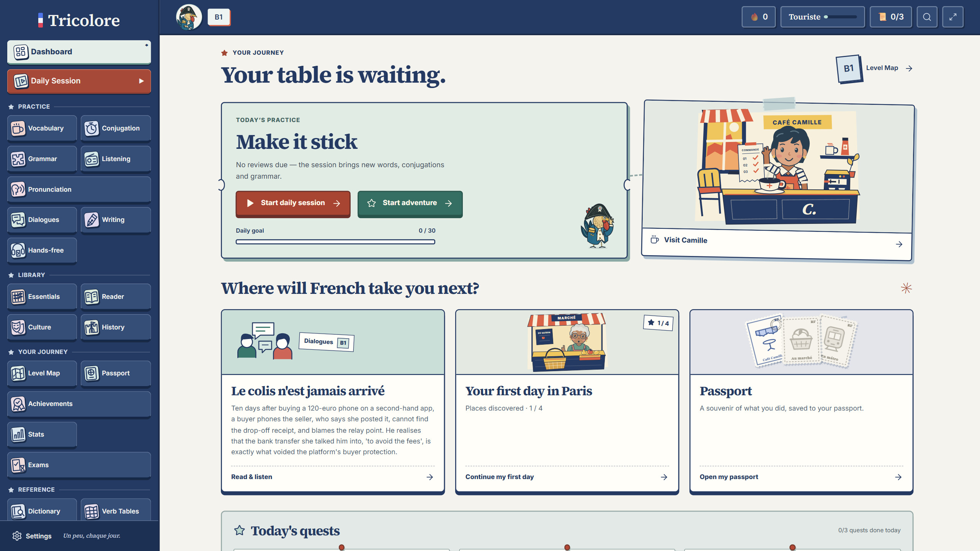Screen dimensions: 980x551
Task: Click Read & listen link
Action: (x=332, y=477)
